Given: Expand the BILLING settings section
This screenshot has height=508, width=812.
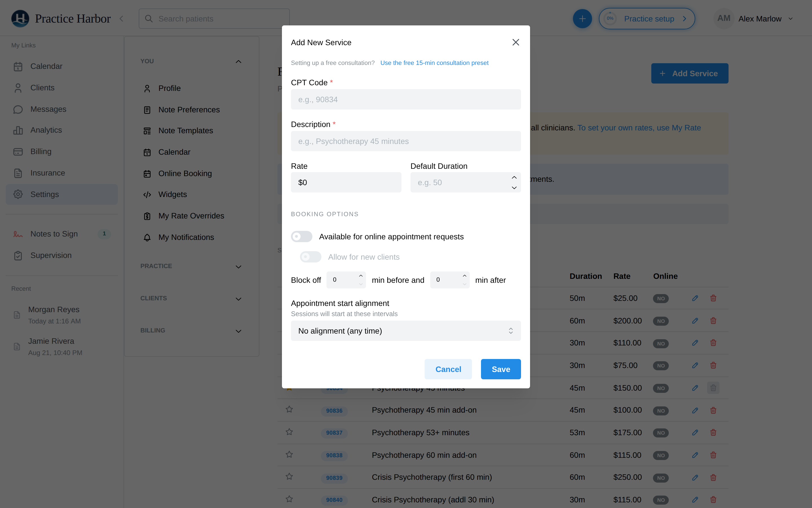Looking at the screenshot, I should [x=238, y=331].
